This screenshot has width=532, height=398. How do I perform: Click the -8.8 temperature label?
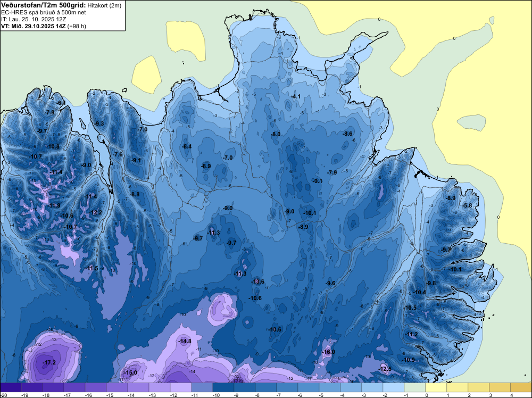pyautogui.click(x=135, y=194)
